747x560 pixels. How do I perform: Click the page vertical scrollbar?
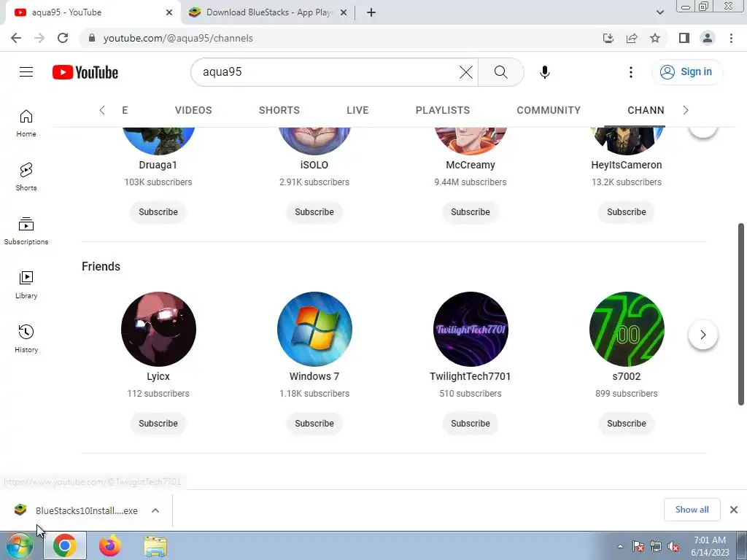click(x=741, y=314)
